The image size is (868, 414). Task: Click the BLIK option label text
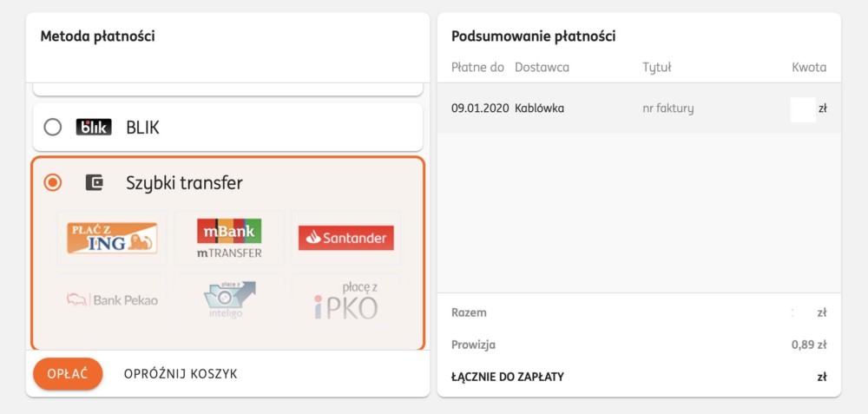[143, 128]
